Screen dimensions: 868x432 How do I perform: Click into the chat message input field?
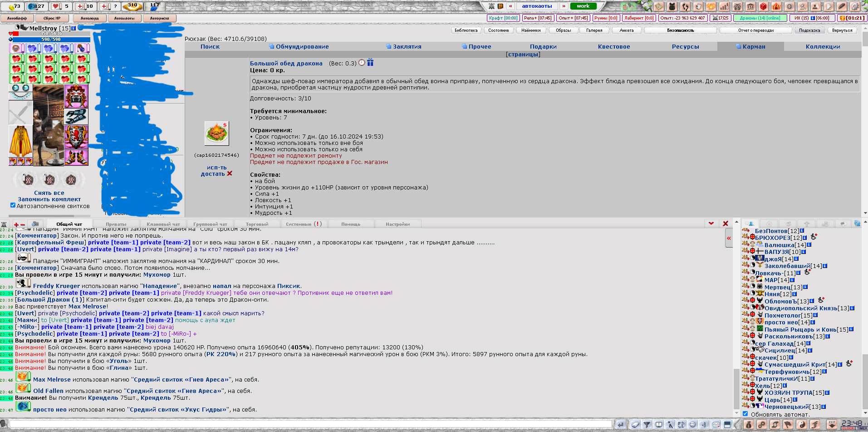[x=311, y=424]
